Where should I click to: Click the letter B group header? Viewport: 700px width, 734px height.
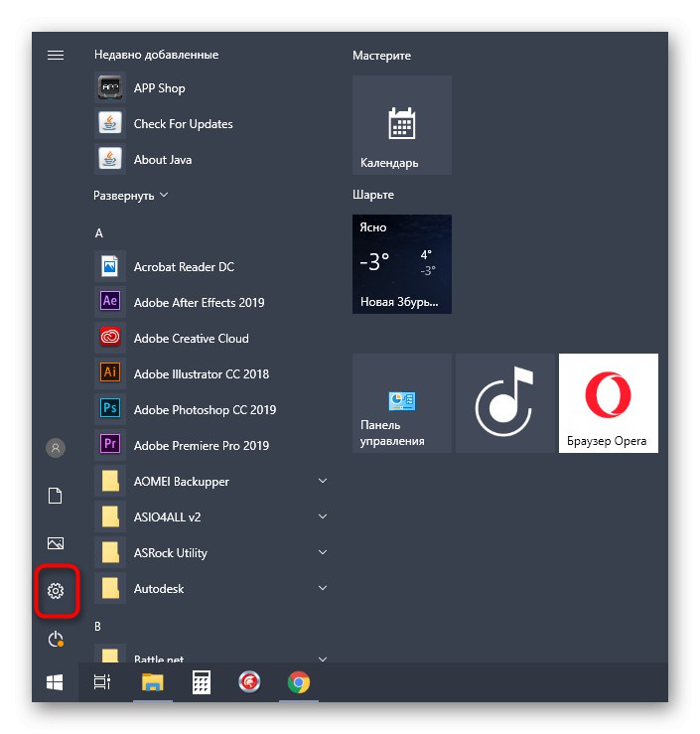point(97,627)
